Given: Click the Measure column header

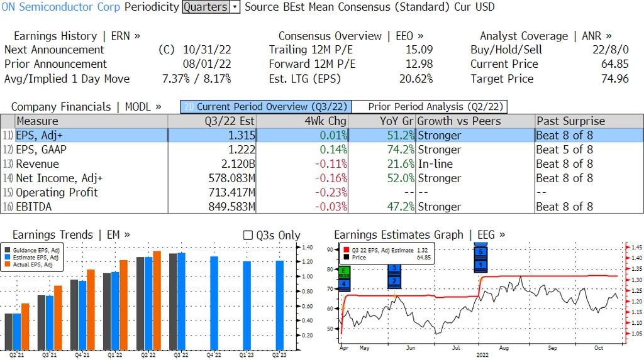Looking at the screenshot, I should (x=91, y=121).
